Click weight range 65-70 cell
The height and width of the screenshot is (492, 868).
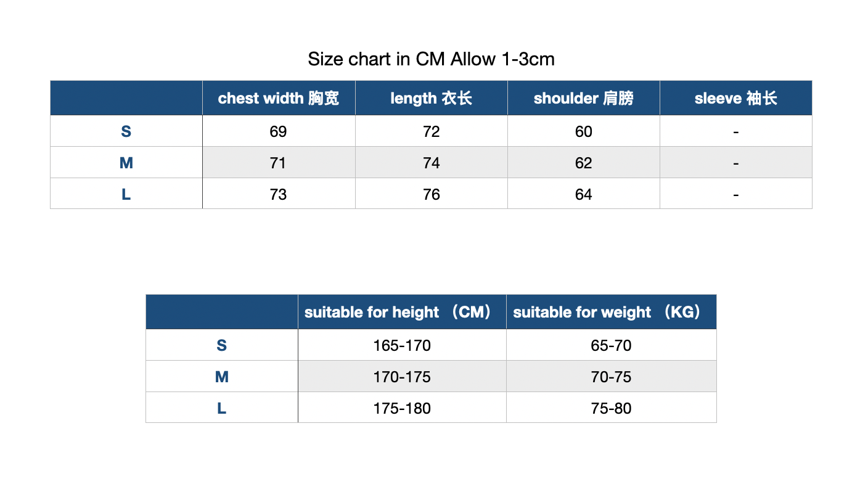[x=612, y=345]
